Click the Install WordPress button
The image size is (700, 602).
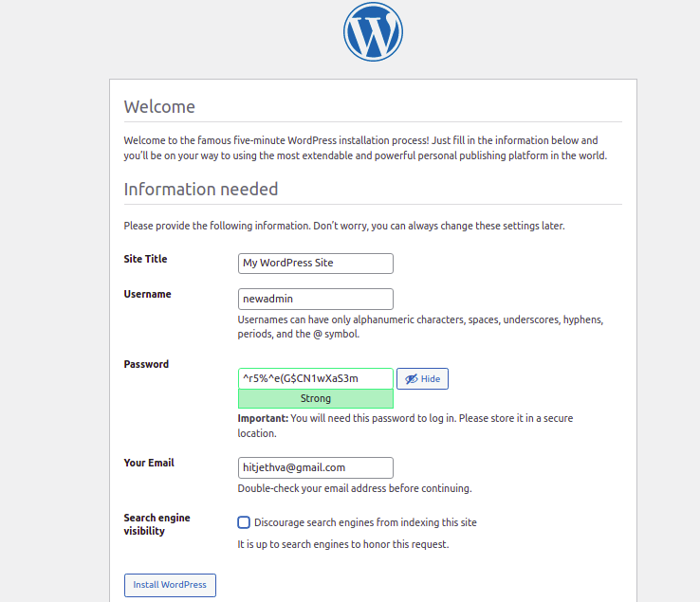170,585
